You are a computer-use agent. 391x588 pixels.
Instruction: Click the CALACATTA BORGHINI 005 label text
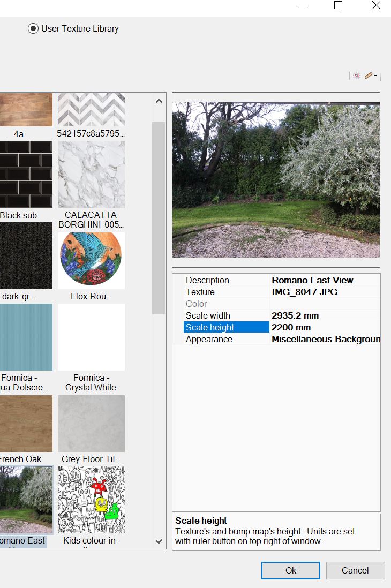pos(91,220)
